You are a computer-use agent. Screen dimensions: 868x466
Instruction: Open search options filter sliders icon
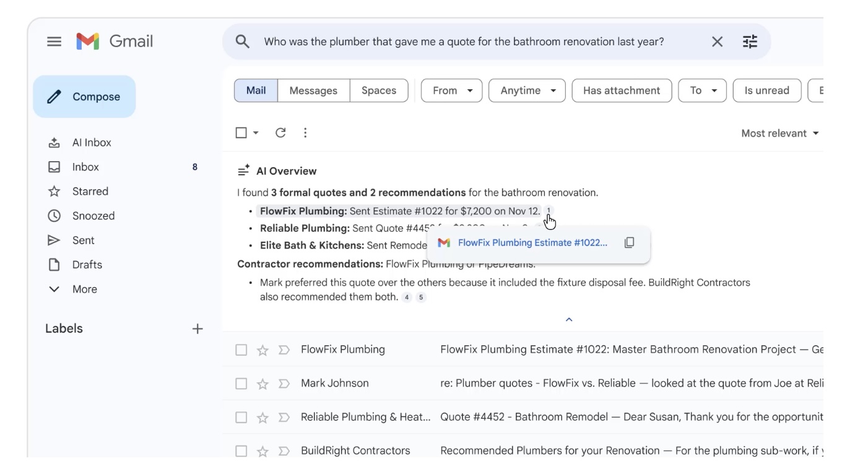pyautogui.click(x=750, y=42)
